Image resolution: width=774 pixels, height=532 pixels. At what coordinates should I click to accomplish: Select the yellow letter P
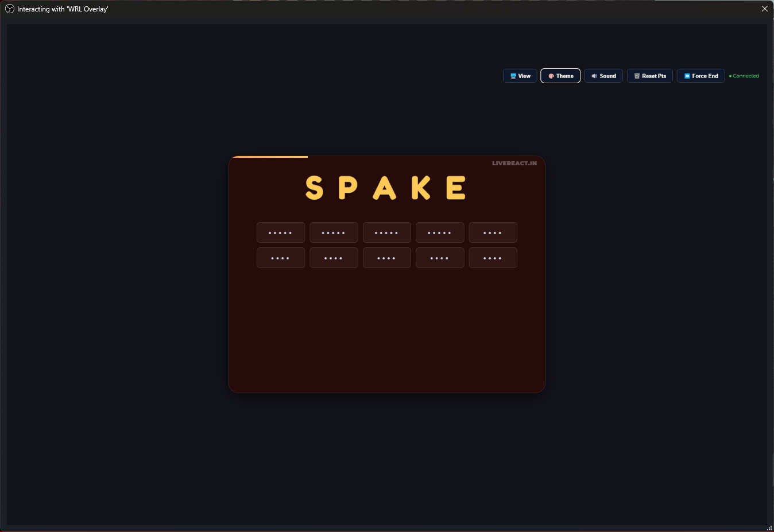tap(348, 188)
